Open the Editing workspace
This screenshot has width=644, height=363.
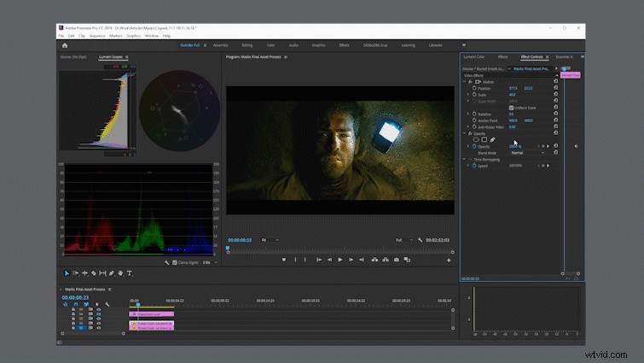point(247,45)
